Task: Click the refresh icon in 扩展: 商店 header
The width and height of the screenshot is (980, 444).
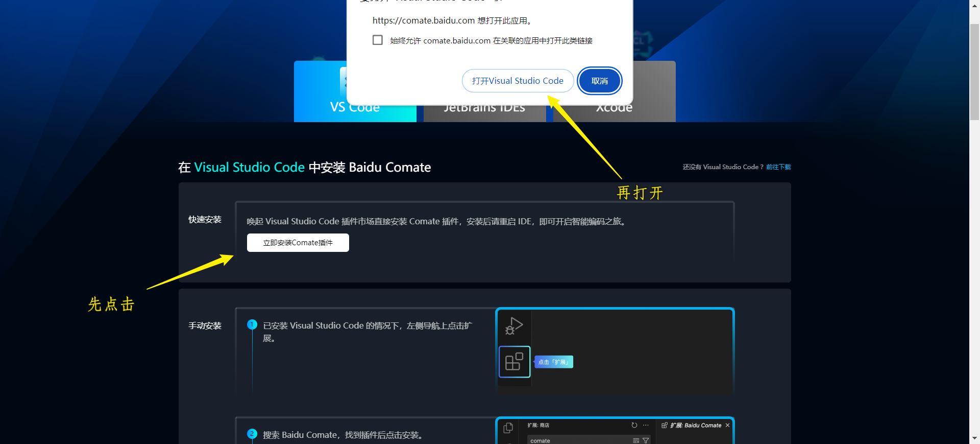Action: [x=634, y=425]
